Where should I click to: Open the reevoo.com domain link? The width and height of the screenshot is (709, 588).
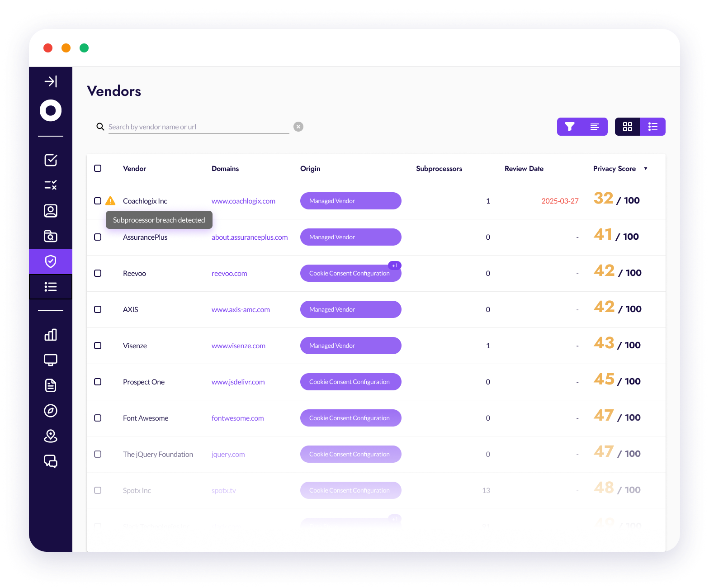click(x=229, y=273)
